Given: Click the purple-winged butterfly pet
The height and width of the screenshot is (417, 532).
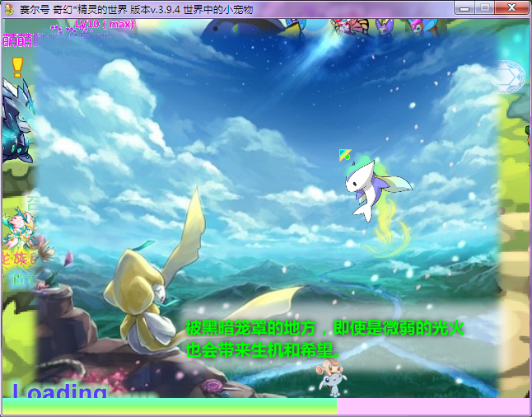Looking at the screenshot, I should [385, 27].
